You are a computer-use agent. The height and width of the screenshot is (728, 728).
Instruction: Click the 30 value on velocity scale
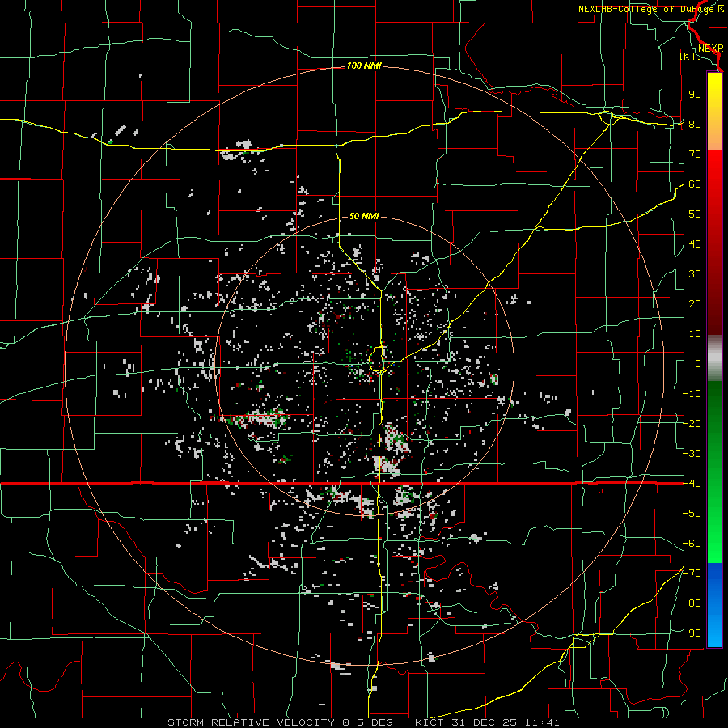(695, 274)
